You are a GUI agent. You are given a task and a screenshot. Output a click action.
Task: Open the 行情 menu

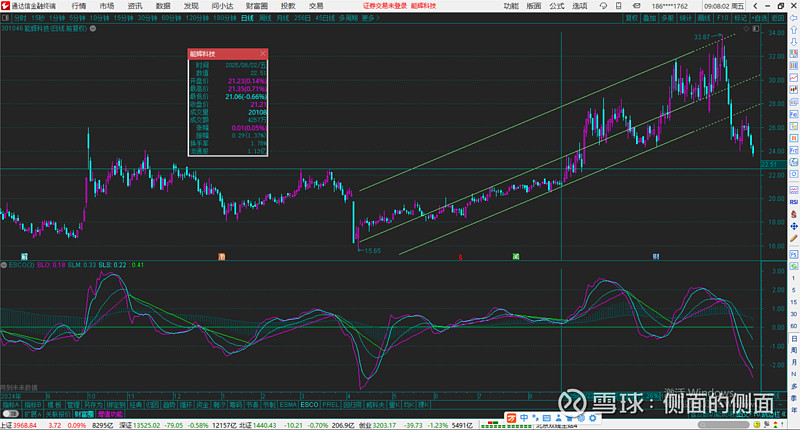pos(79,5)
